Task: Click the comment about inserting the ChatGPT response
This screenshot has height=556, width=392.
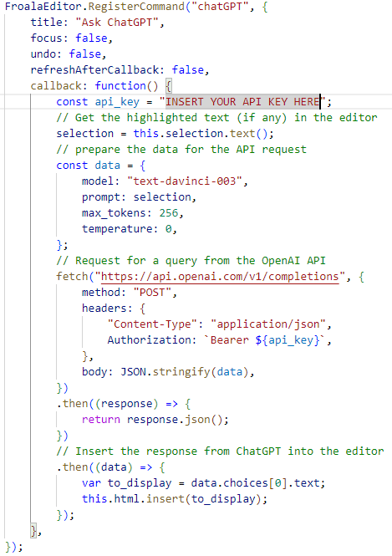Action: pos(220,451)
